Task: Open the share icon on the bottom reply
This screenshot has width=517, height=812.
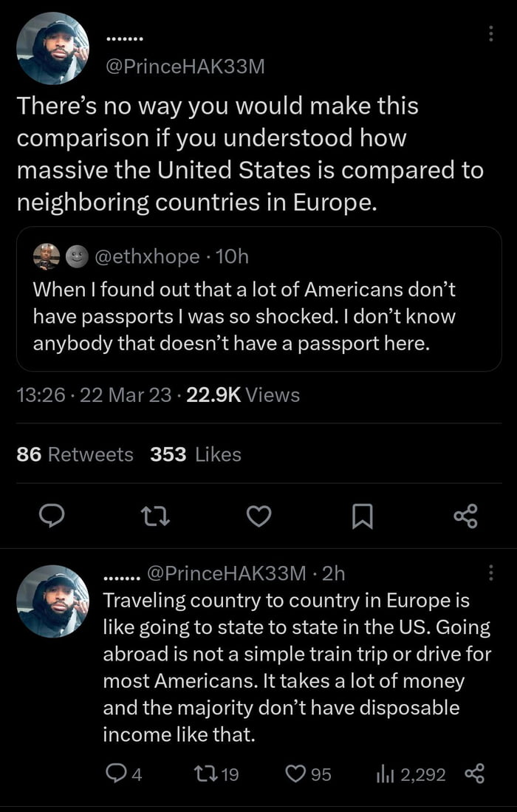Action: (476, 774)
